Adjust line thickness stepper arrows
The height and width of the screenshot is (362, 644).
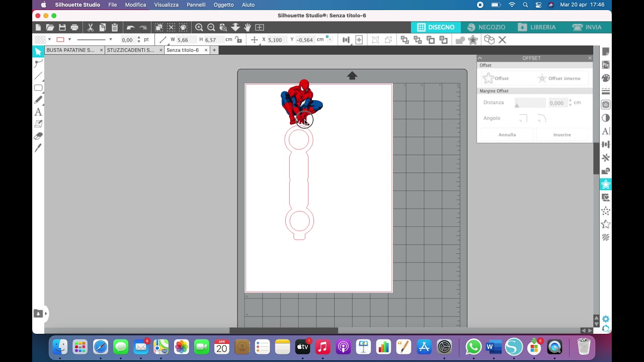click(x=139, y=40)
